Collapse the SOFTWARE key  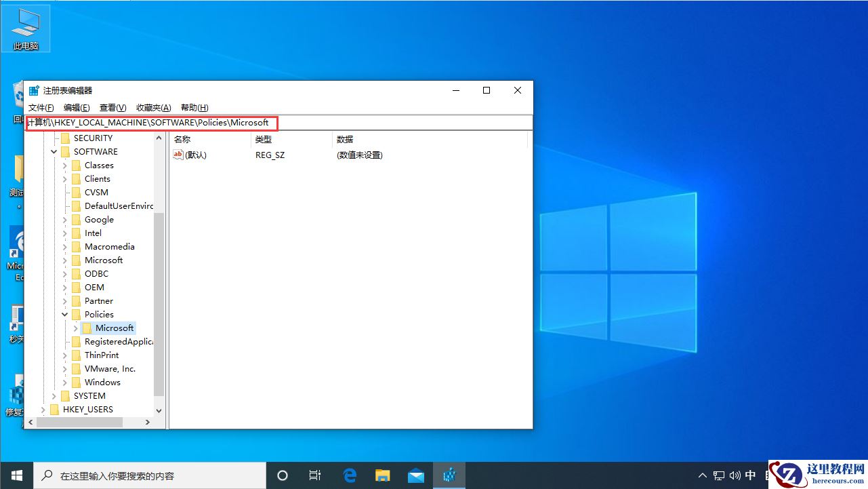pyautogui.click(x=54, y=151)
